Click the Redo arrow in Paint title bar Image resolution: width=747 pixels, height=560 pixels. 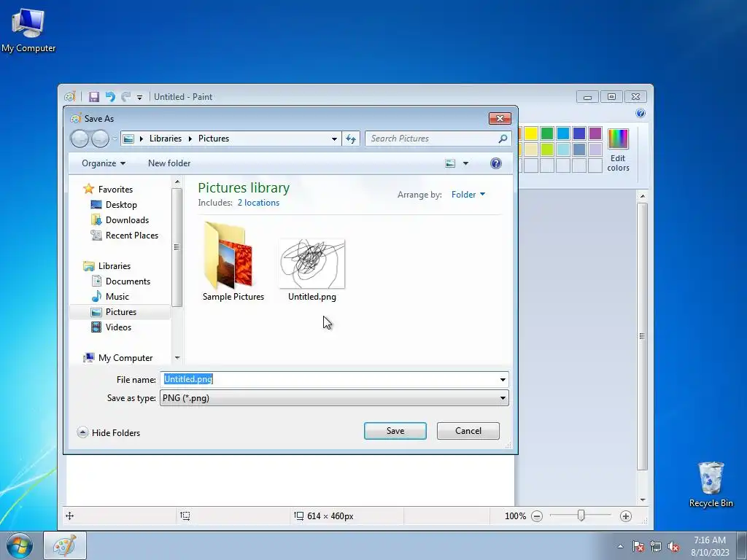[125, 97]
